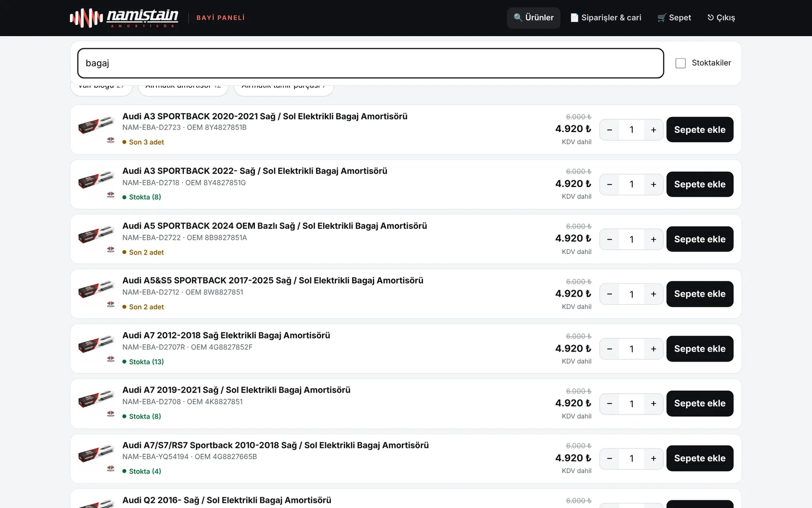This screenshot has width=812, height=508.
Task: Increase quantity for Audi A7/S7/RS7 Sportback
Action: 653,459
